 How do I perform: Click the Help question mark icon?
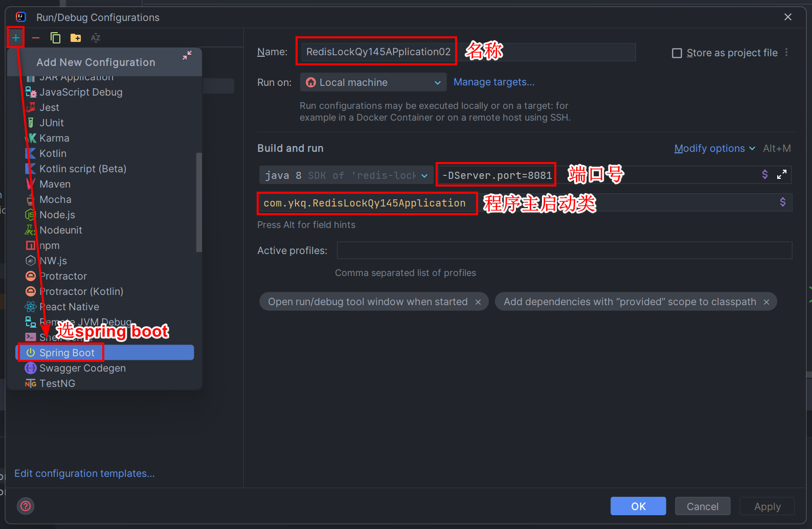coord(26,506)
